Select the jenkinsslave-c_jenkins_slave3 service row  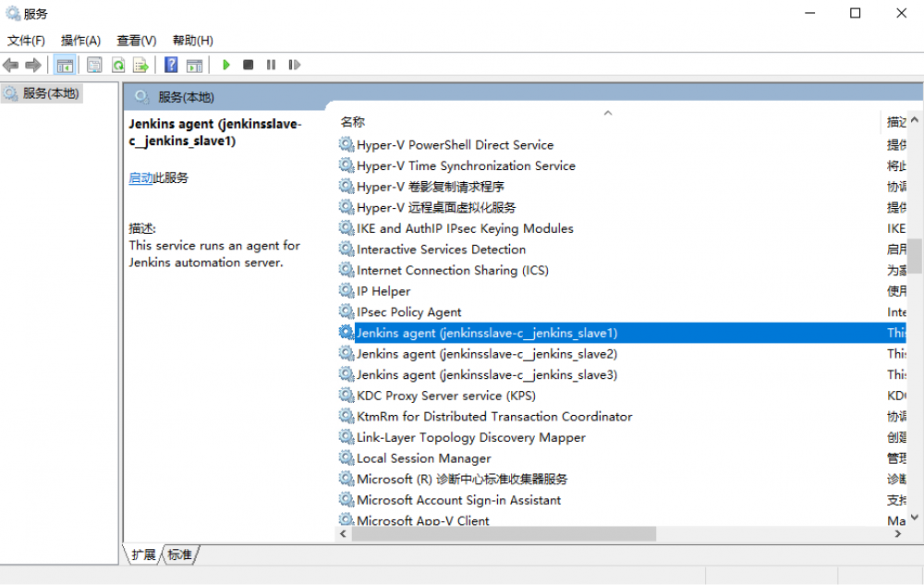(480, 374)
